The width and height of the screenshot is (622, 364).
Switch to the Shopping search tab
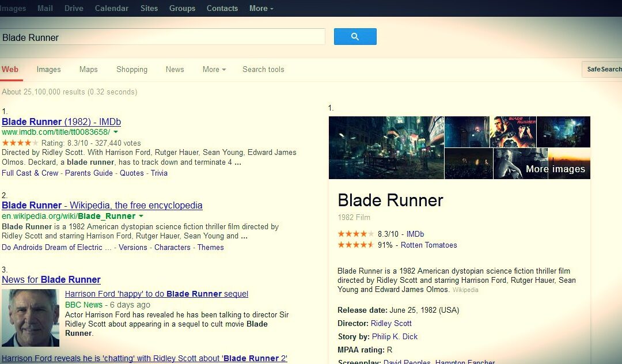[131, 69]
